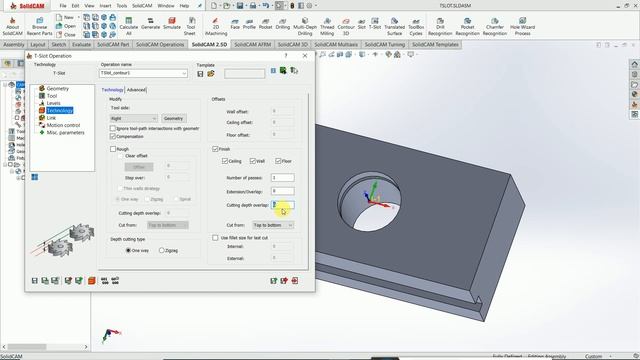Open Tool Sheet

point(190,27)
